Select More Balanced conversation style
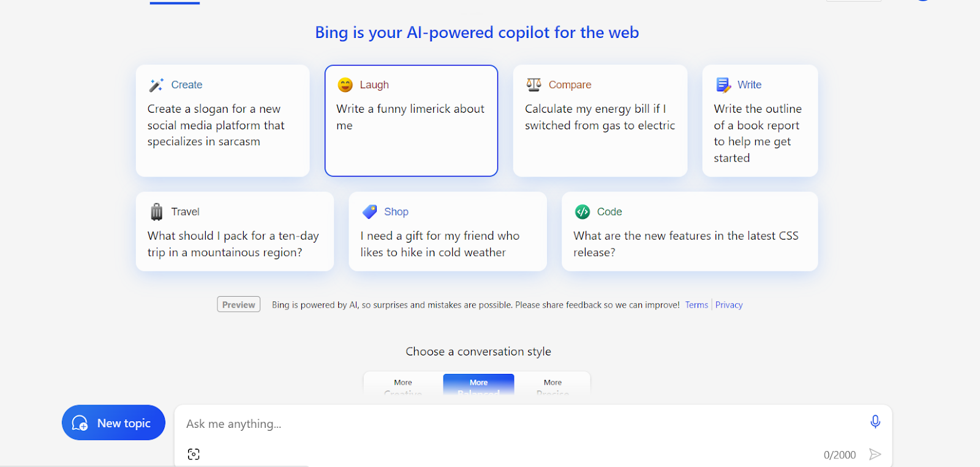980x467 pixels. pyautogui.click(x=478, y=385)
